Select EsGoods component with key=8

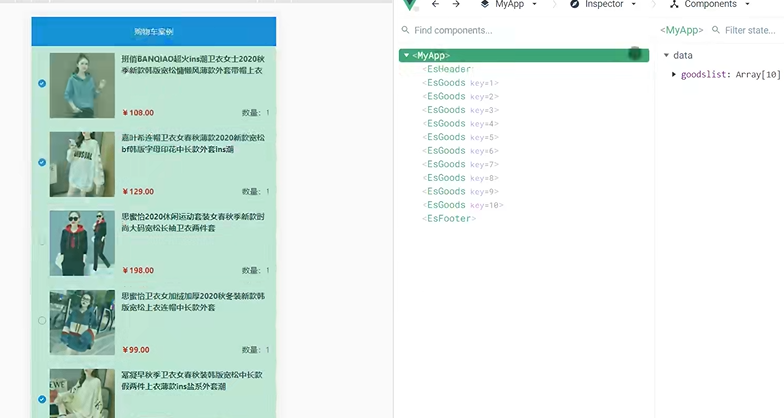[x=460, y=178]
